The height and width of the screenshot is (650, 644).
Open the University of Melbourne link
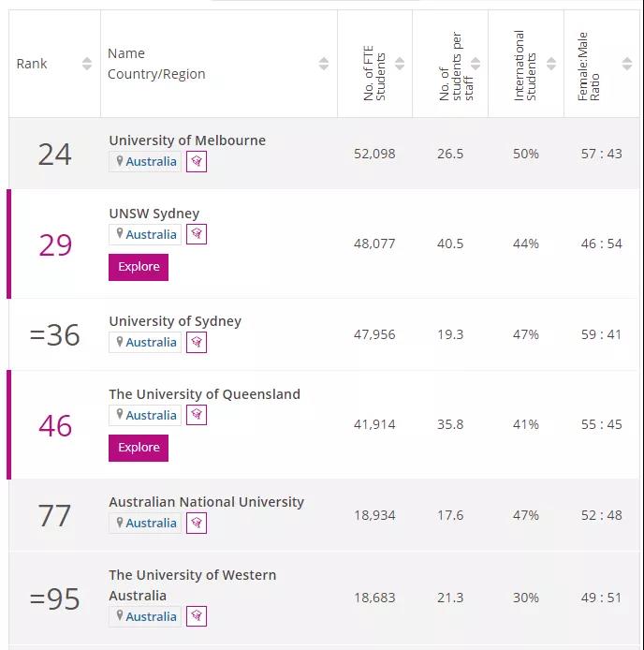click(187, 140)
